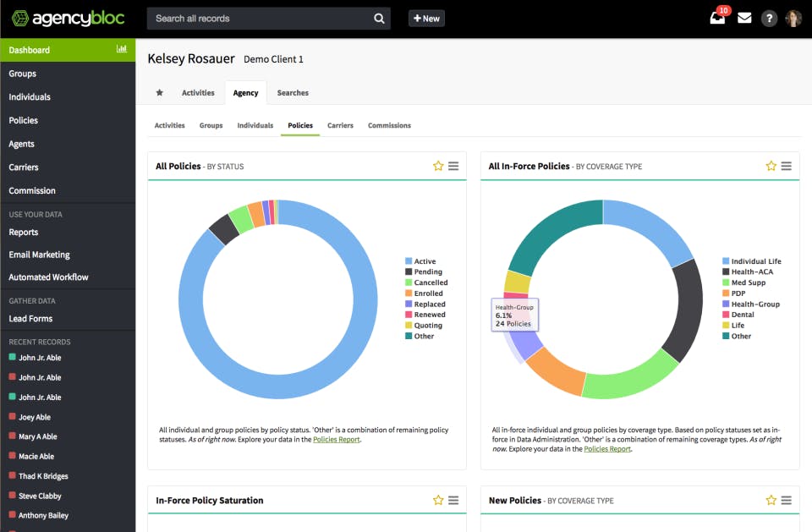
Task: Select the Groups sub-tab
Action: point(211,125)
